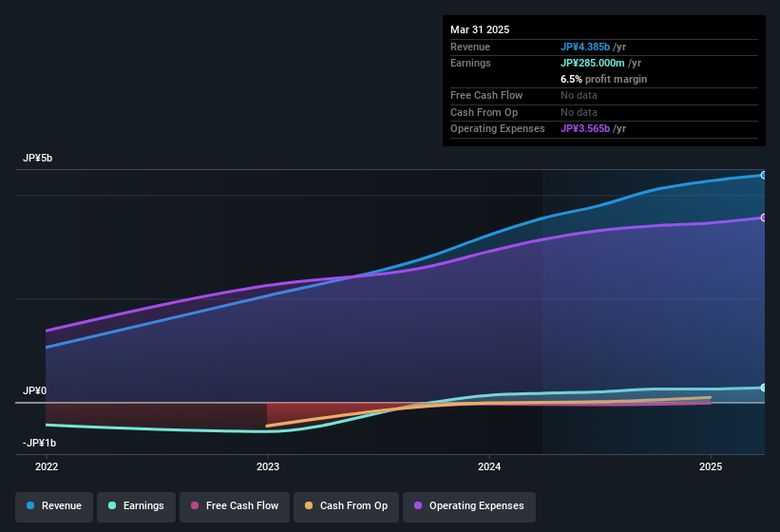Click the Revenue tooltip row label
This screenshot has height=532, width=780.
point(470,47)
